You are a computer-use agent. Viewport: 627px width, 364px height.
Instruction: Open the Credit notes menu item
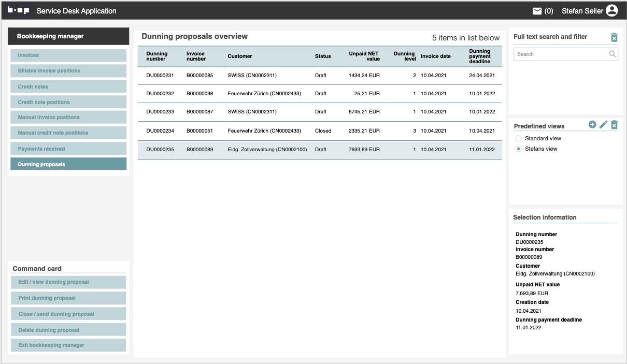68,87
